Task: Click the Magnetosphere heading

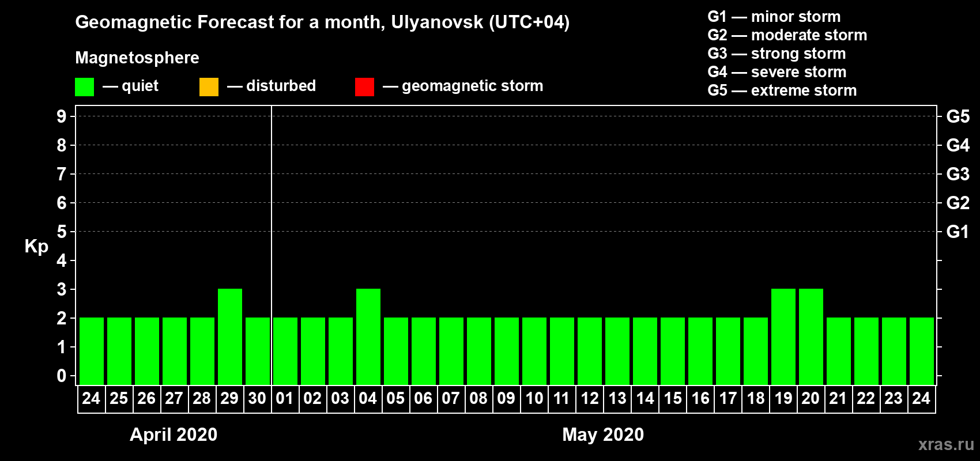Action: coord(137,58)
